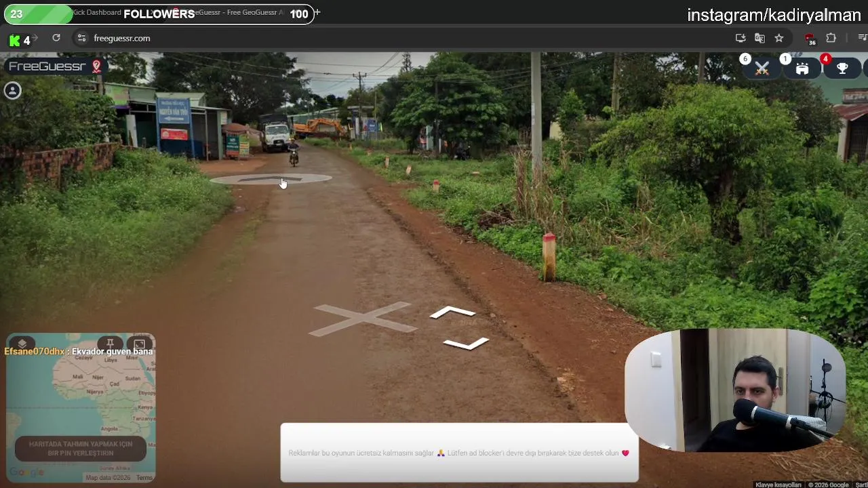Open Terms link on the minimap
868x488 pixels.
click(144, 478)
